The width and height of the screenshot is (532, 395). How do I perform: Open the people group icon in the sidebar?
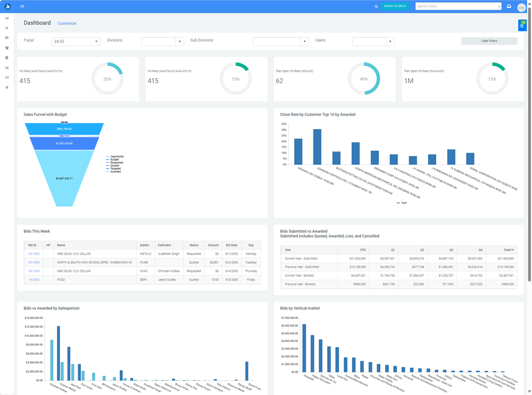pyautogui.click(x=7, y=48)
